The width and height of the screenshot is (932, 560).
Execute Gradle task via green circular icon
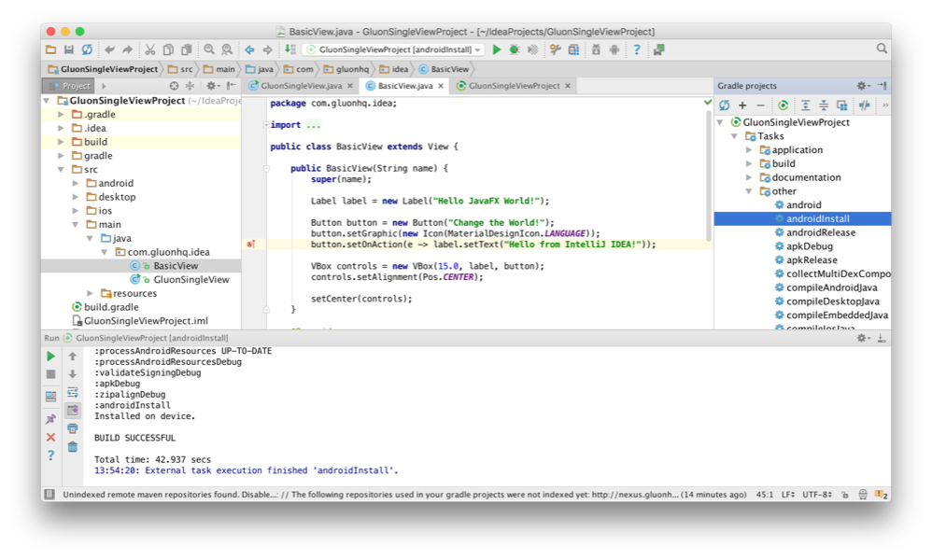783,105
